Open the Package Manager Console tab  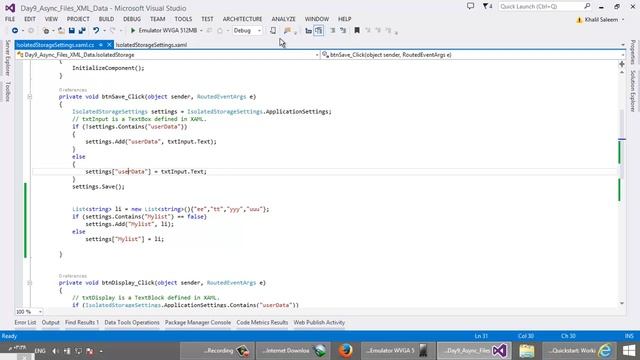pyautogui.click(x=198, y=322)
